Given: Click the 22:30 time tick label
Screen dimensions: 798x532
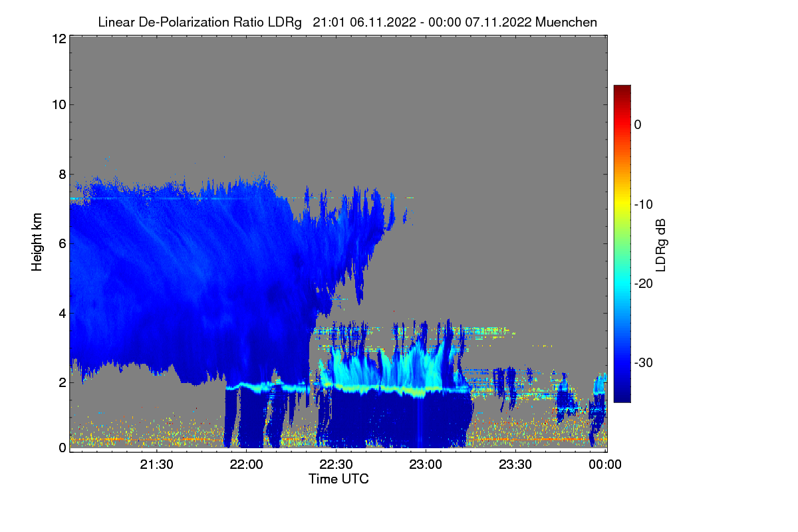Looking at the screenshot, I should [336, 465].
